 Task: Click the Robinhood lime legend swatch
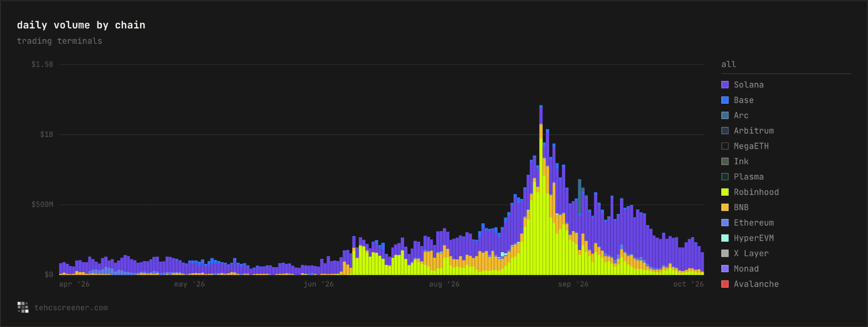pos(725,192)
